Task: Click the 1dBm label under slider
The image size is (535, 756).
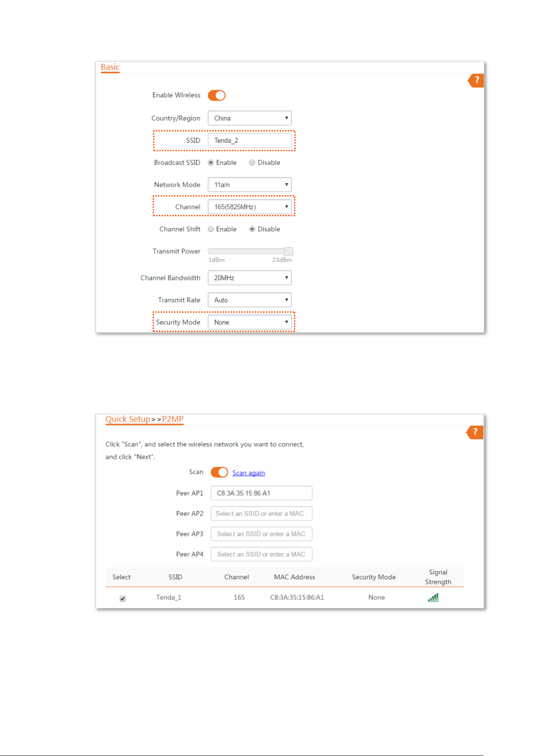Action: pos(216,260)
